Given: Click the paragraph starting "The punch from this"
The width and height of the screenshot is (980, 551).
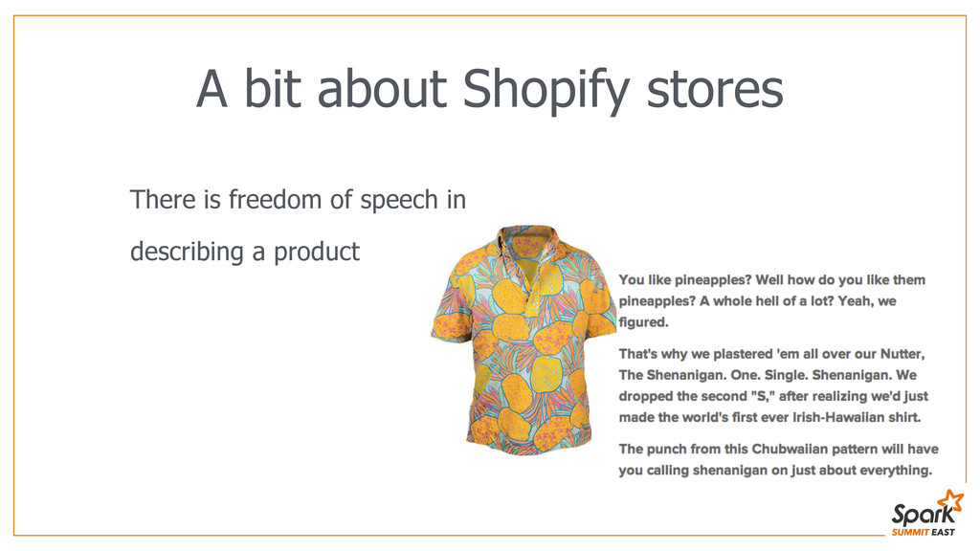Looking at the screenshot, I should point(778,459).
